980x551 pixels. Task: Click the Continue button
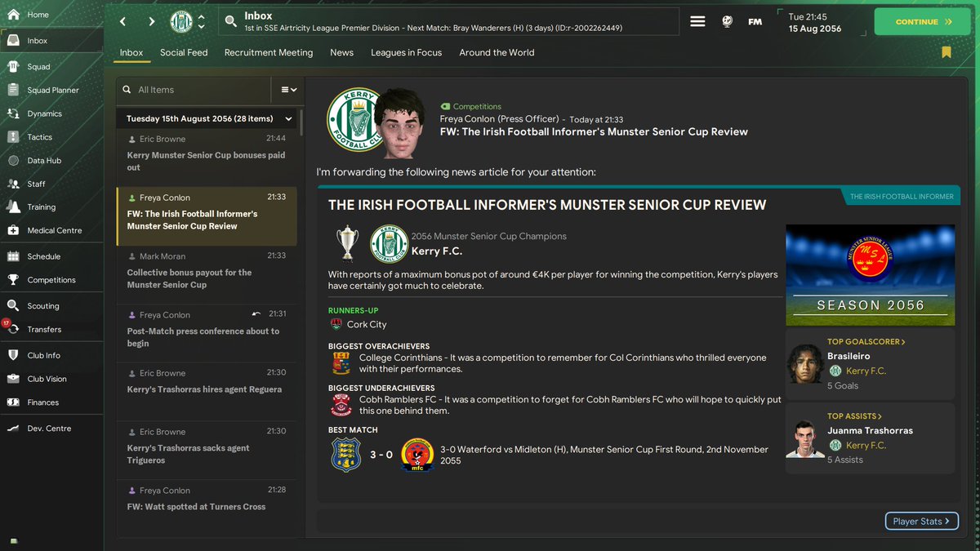[x=924, y=22]
